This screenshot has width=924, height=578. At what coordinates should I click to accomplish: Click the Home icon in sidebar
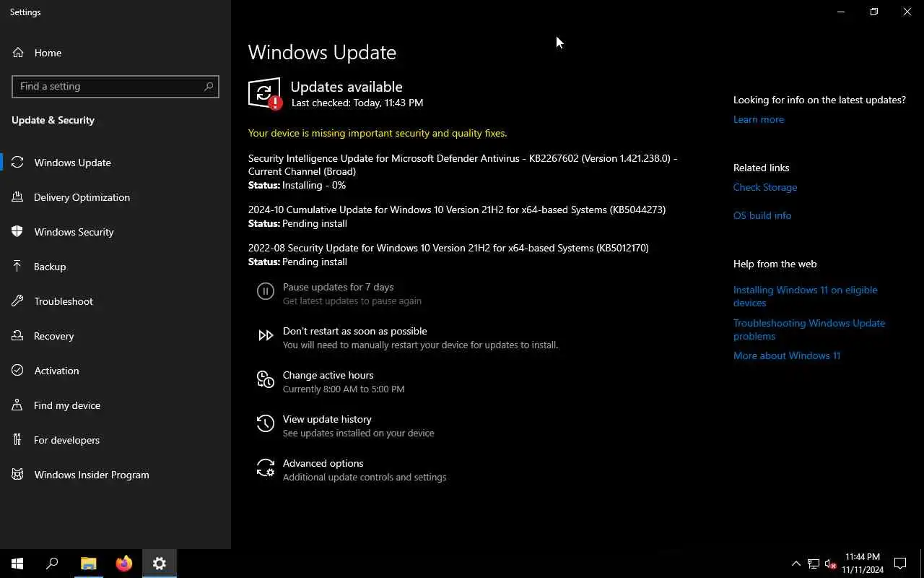[18, 53]
